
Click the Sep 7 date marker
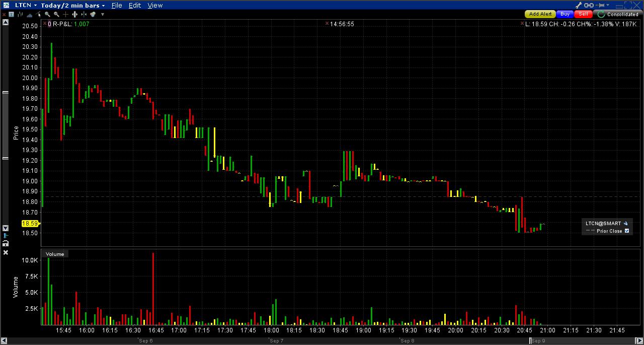pyautogui.click(x=277, y=341)
